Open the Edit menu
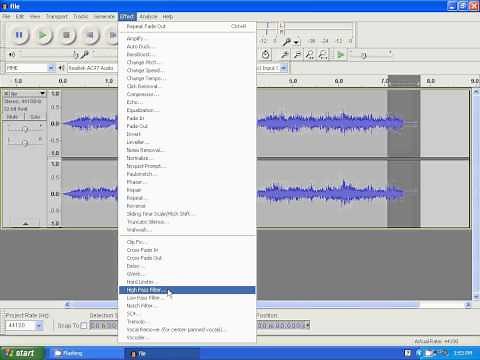Viewport: 480px width, 360px height. coord(20,16)
